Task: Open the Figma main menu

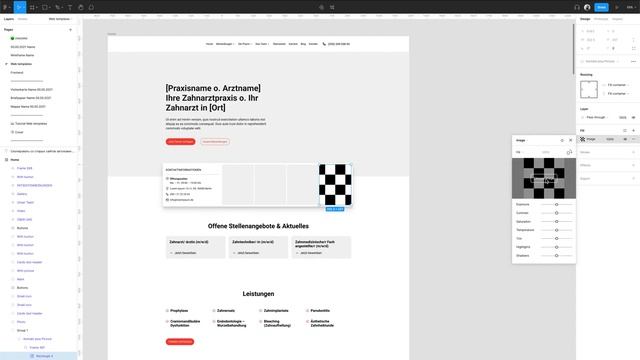Action: click(x=6, y=7)
